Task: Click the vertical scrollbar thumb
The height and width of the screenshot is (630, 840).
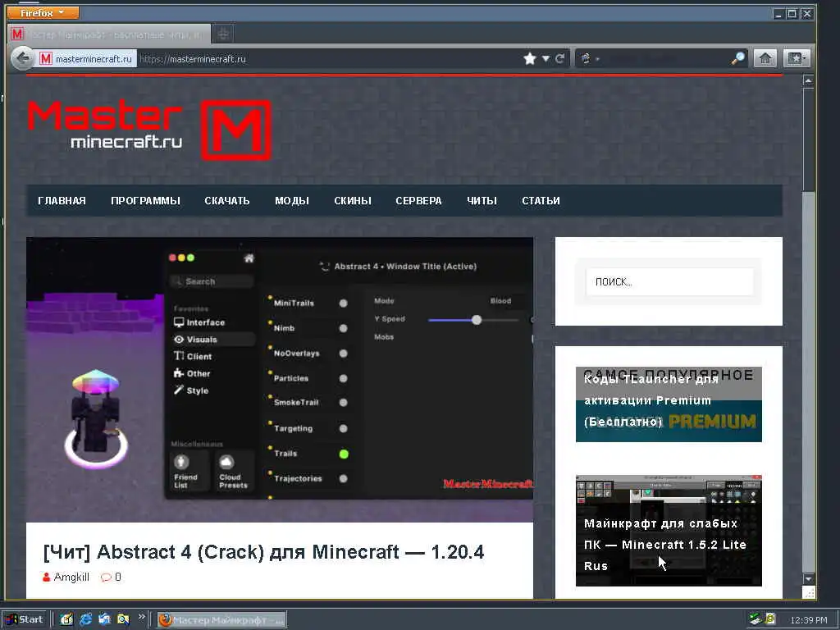Action: (x=808, y=139)
